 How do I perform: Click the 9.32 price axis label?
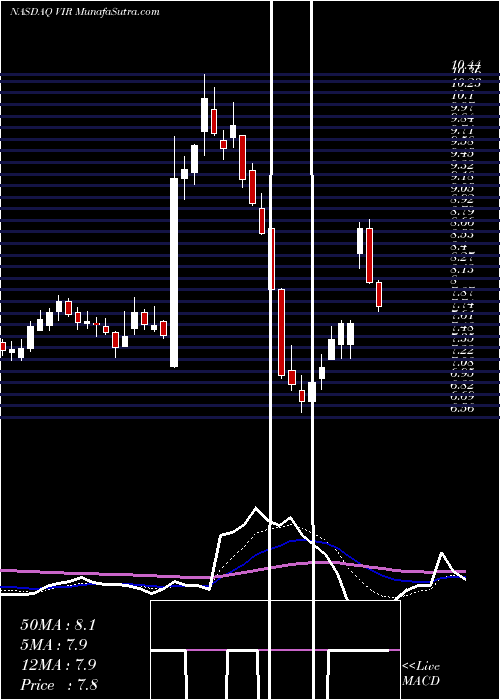[x=463, y=166]
